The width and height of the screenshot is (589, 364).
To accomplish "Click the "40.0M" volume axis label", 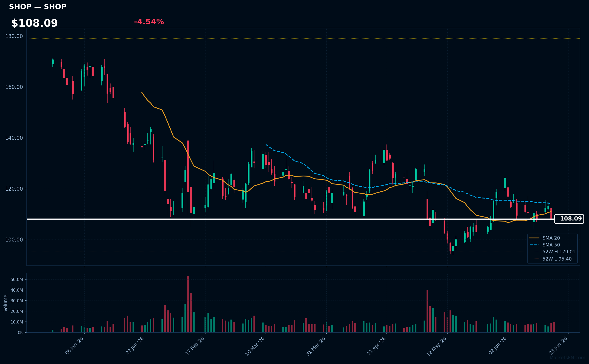I will (17, 290).
